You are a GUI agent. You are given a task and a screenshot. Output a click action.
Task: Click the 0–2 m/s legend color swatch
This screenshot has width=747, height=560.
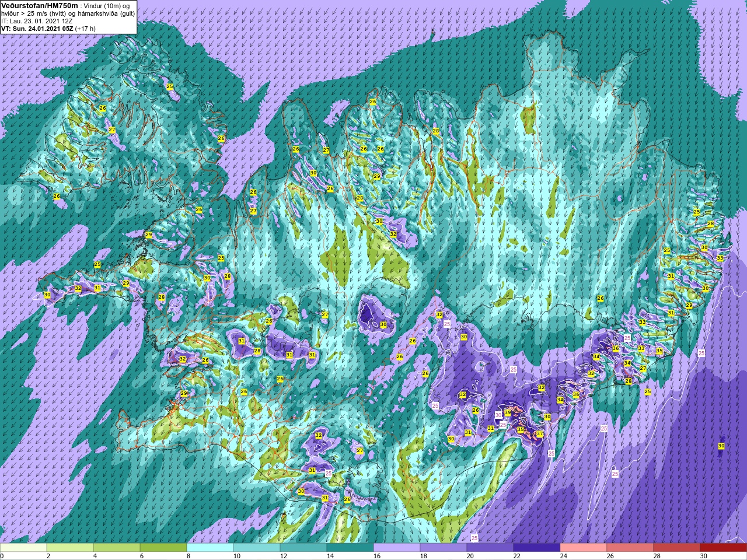tap(23, 548)
